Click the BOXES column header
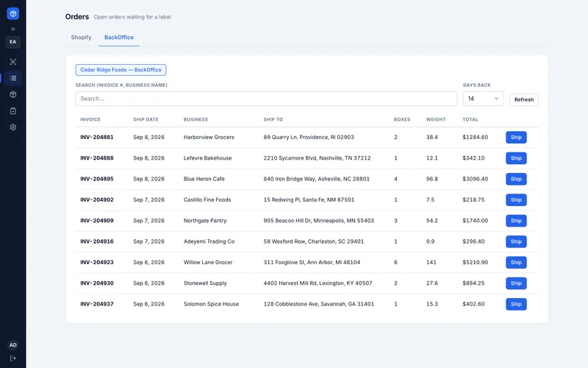This screenshot has height=368, width=588. point(402,119)
